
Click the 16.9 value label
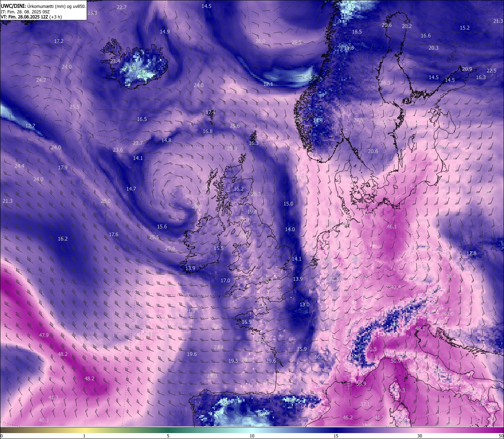(x=246, y=322)
